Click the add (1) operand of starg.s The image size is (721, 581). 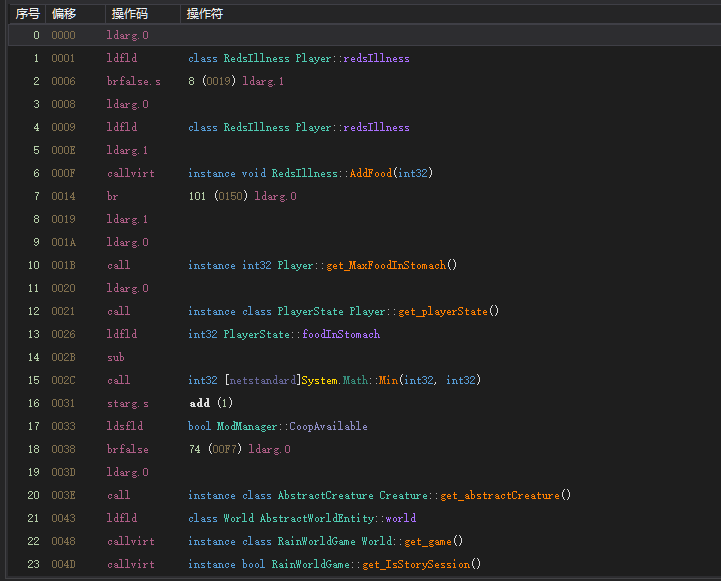click(x=211, y=404)
